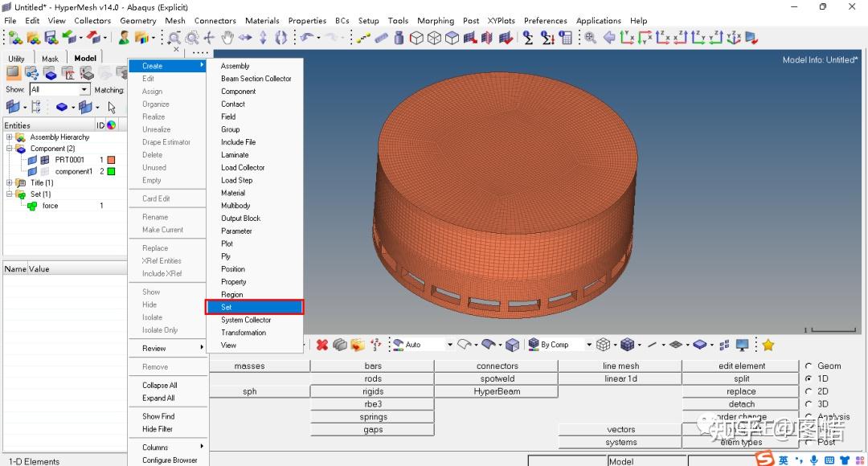Image resolution: width=868 pixels, height=466 pixels.
Task: Click the pan hand tool in toolbar
Action: pyautogui.click(x=227, y=38)
